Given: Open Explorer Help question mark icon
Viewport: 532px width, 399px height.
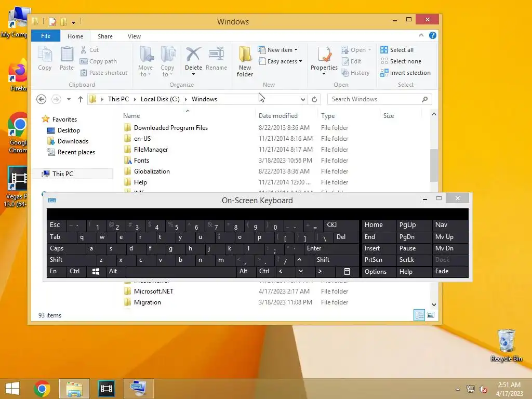Looking at the screenshot, I should pos(433,35).
